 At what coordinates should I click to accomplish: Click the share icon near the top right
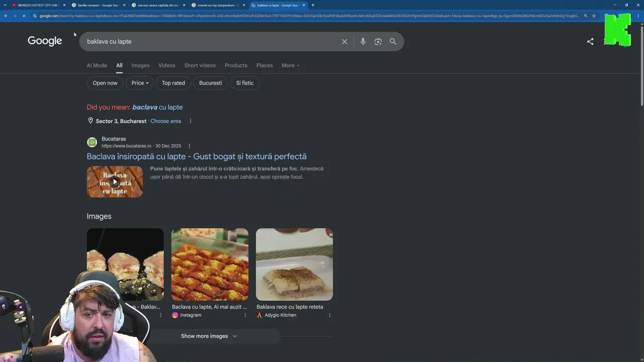(590, 42)
